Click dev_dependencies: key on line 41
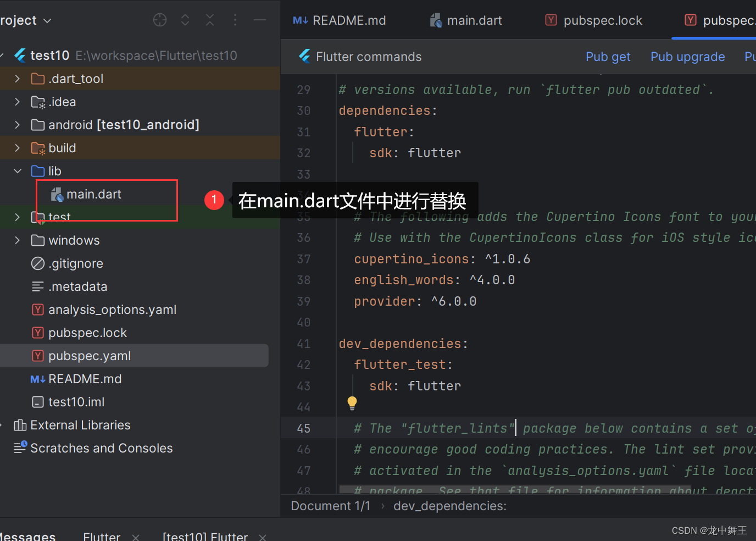Viewport: 756px width, 541px height. tap(403, 344)
